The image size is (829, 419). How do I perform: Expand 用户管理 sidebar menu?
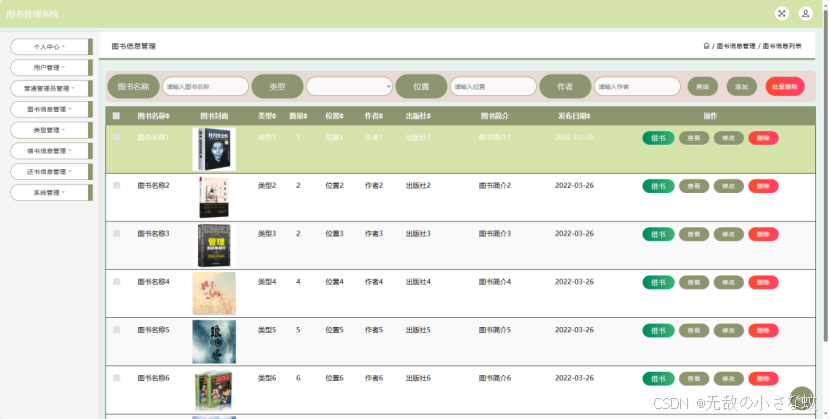[x=51, y=68]
